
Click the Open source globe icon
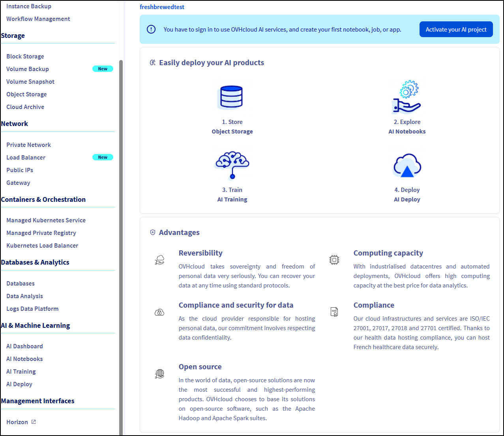pyautogui.click(x=159, y=374)
